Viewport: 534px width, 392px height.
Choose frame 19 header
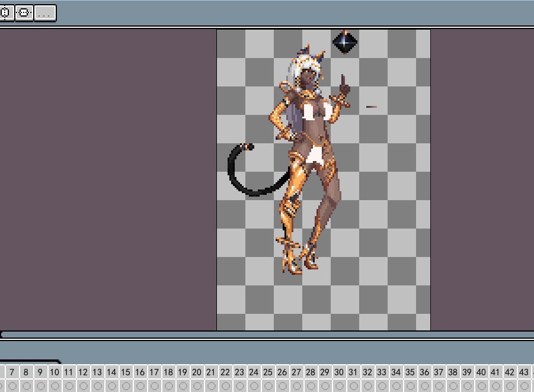point(183,372)
